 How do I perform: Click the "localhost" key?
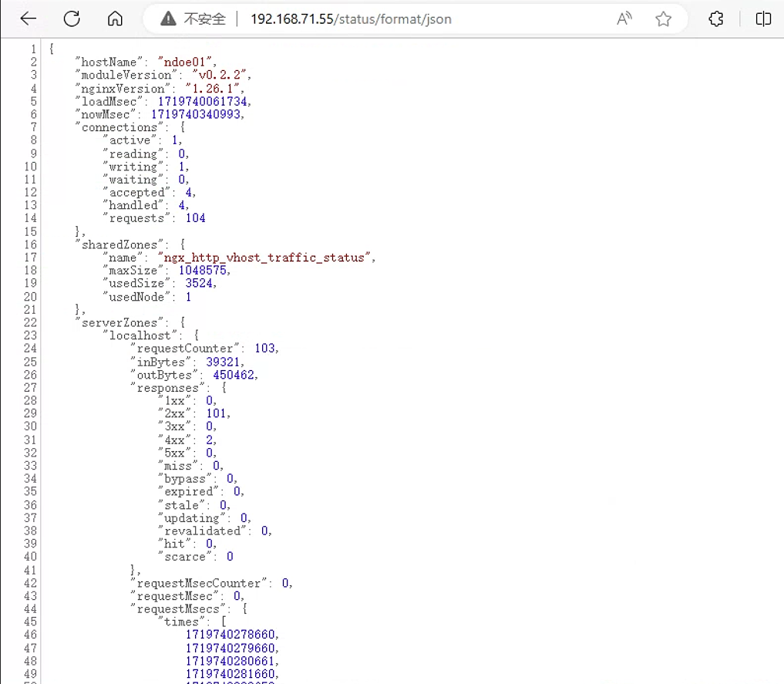pyautogui.click(x=140, y=336)
